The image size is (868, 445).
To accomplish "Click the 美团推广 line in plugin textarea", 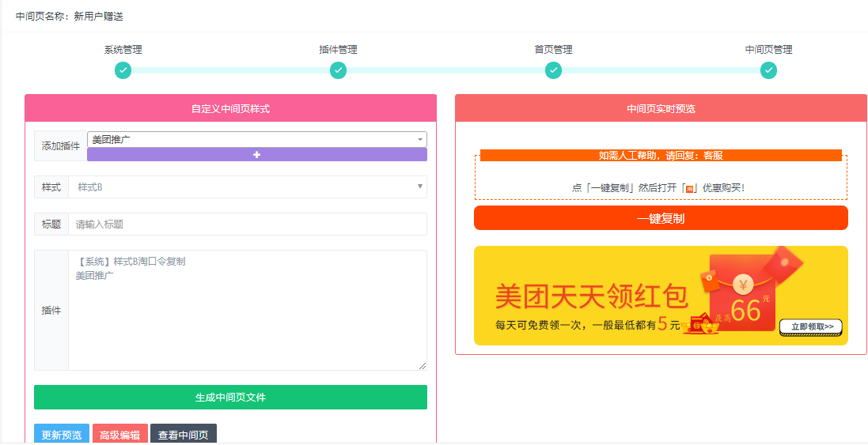I will 95,275.
